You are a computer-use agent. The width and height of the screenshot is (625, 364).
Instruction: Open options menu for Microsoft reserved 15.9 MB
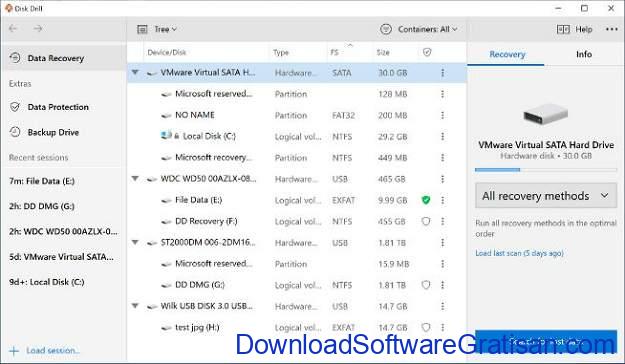(x=442, y=264)
